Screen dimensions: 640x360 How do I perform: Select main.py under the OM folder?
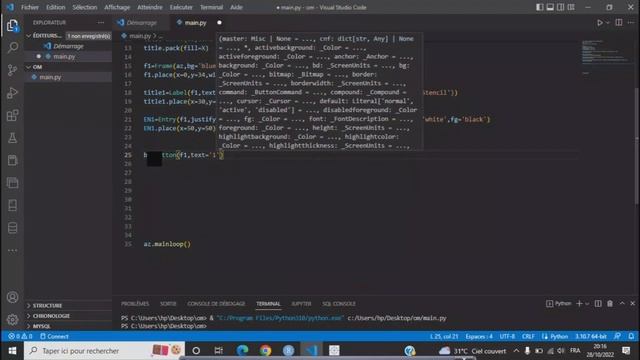point(68,77)
